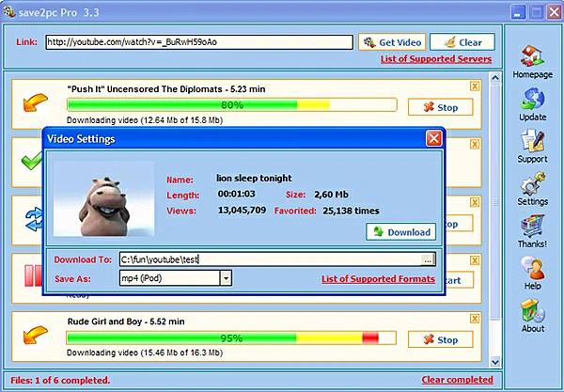
Task: Click the About sidebar icon
Action: click(x=532, y=314)
